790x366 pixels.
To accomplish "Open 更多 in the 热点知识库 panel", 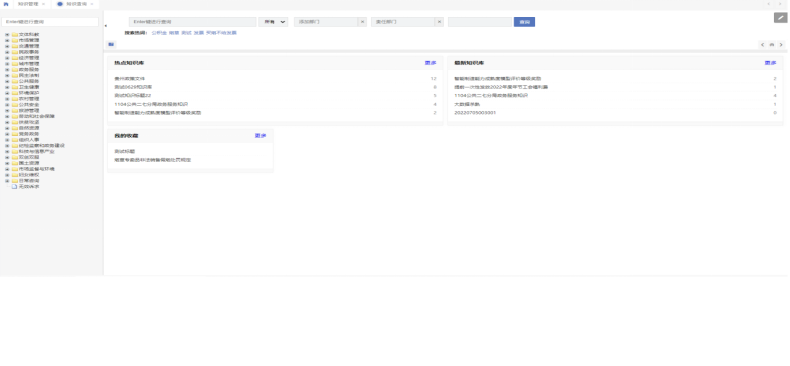I will coord(430,63).
